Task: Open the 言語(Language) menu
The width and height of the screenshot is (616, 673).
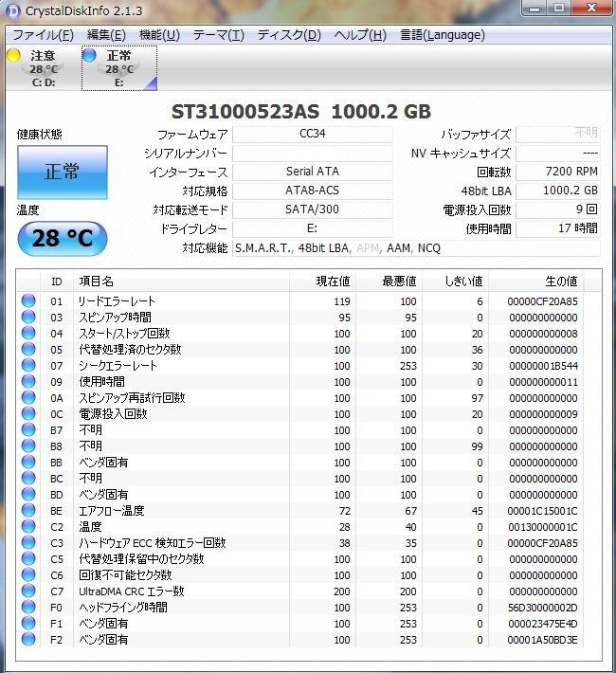Action: click(443, 35)
